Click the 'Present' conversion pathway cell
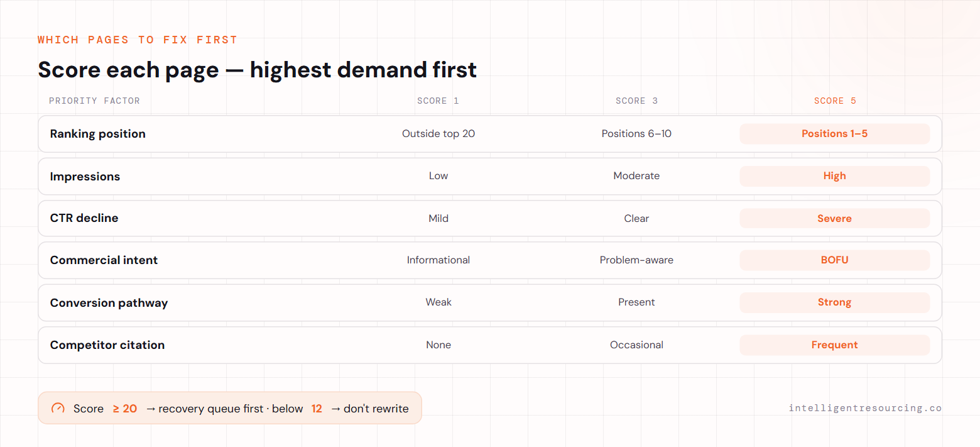 point(636,302)
